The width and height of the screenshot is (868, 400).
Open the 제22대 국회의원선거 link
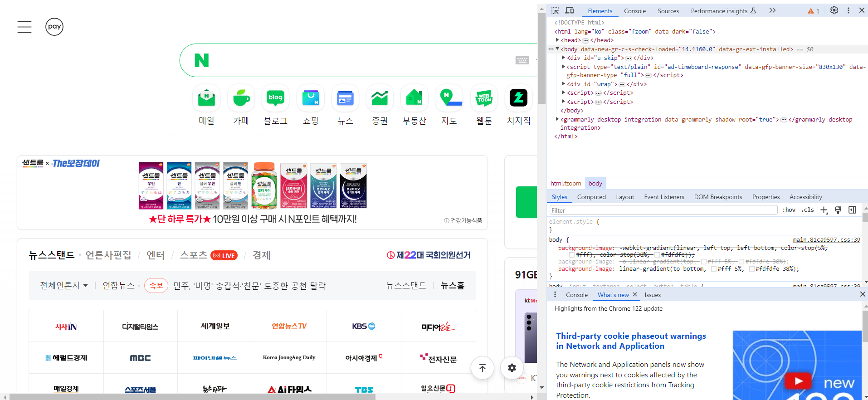click(x=429, y=255)
